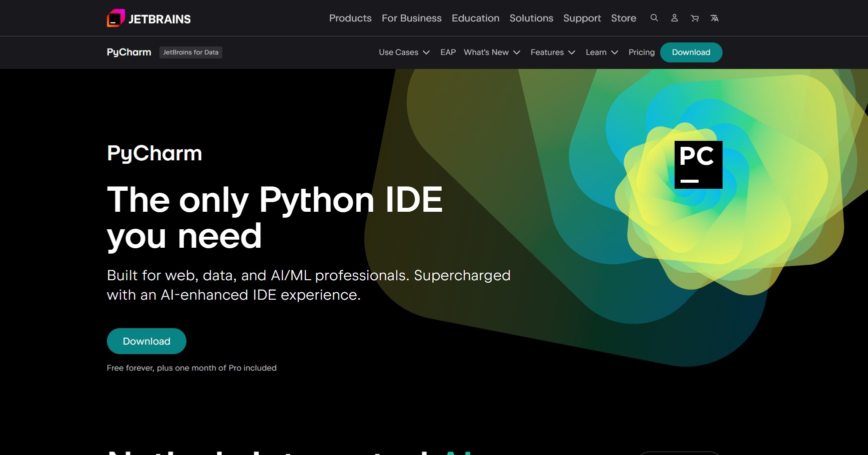Click 'The only Python IDE you need' headline

click(275, 217)
